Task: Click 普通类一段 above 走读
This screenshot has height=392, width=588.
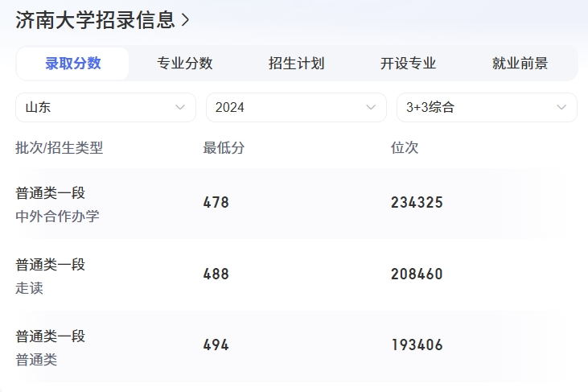Action: coord(50,265)
